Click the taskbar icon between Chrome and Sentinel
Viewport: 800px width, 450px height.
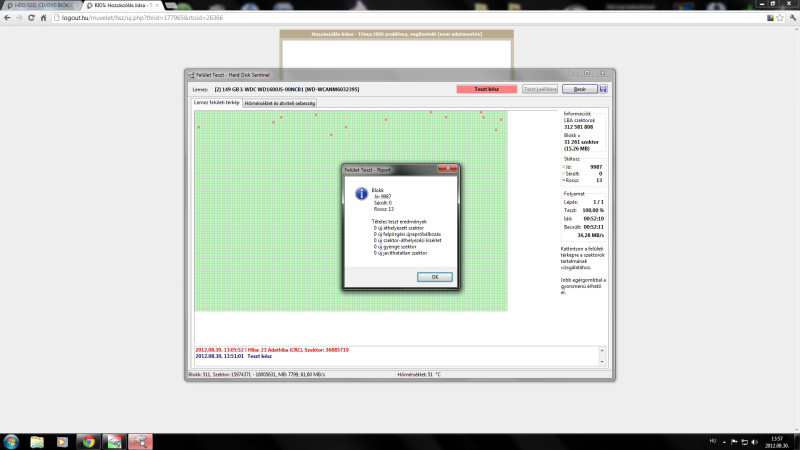114,441
